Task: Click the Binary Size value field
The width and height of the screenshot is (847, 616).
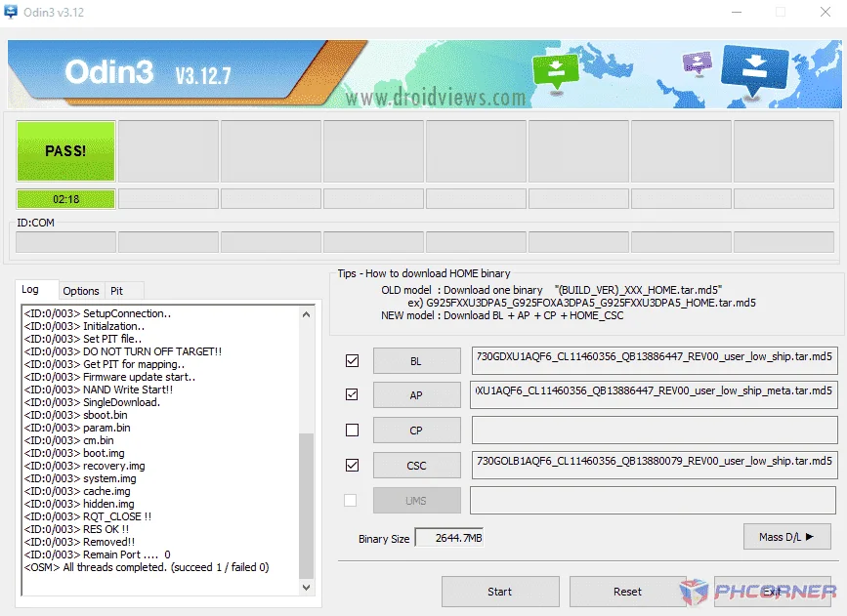Action: [x=448, y=538]
